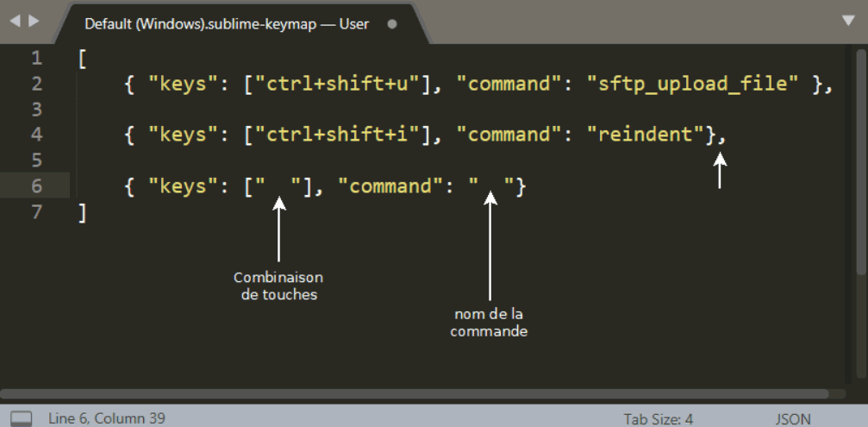
Task: Change the JSON syntax selector
Action: coord(793,418)
